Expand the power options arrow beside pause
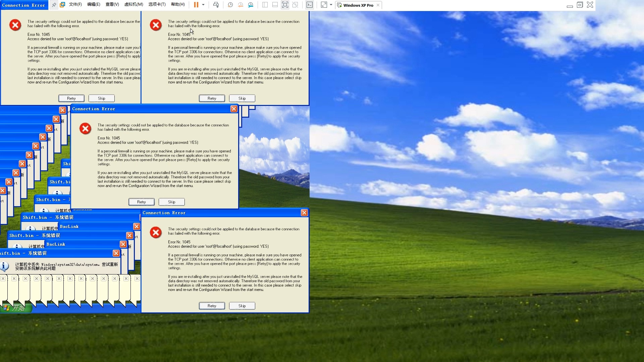The width and height of the screenshot is (644, 362). 203,5
